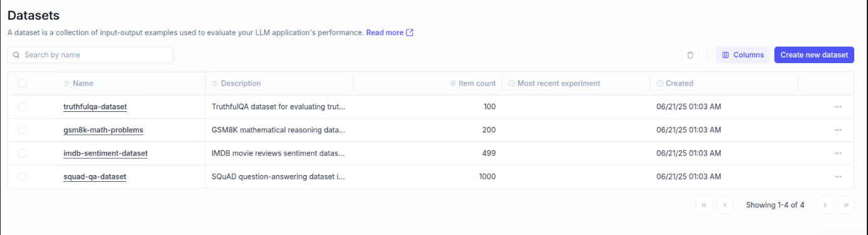868x235 pixels.
Task: Go to previous page arrow
Action: tap(725, 205)
